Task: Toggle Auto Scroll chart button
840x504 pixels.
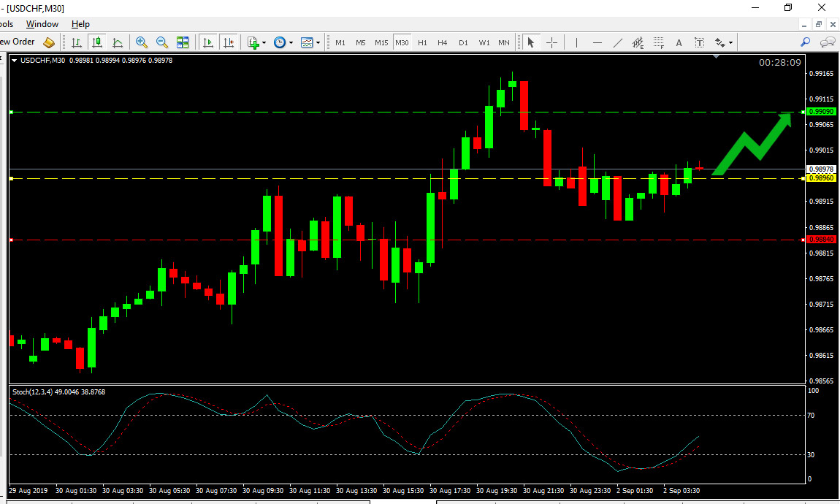Action: tap(208, 42)
